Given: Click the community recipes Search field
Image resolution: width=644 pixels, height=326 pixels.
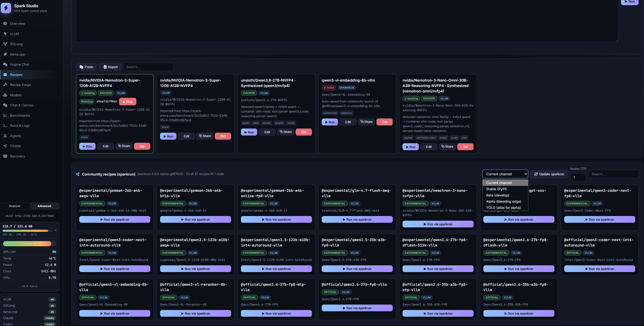Looking at the screenshot, I should click(x=614, y=174).
